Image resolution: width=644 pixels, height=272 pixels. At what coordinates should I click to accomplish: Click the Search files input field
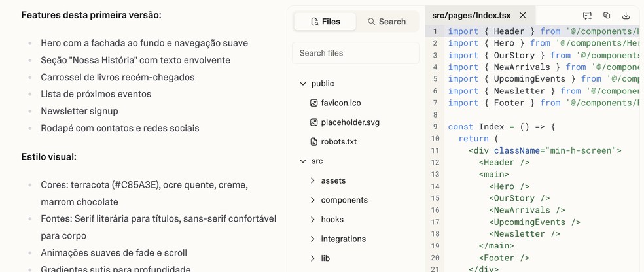coord(355,53)
